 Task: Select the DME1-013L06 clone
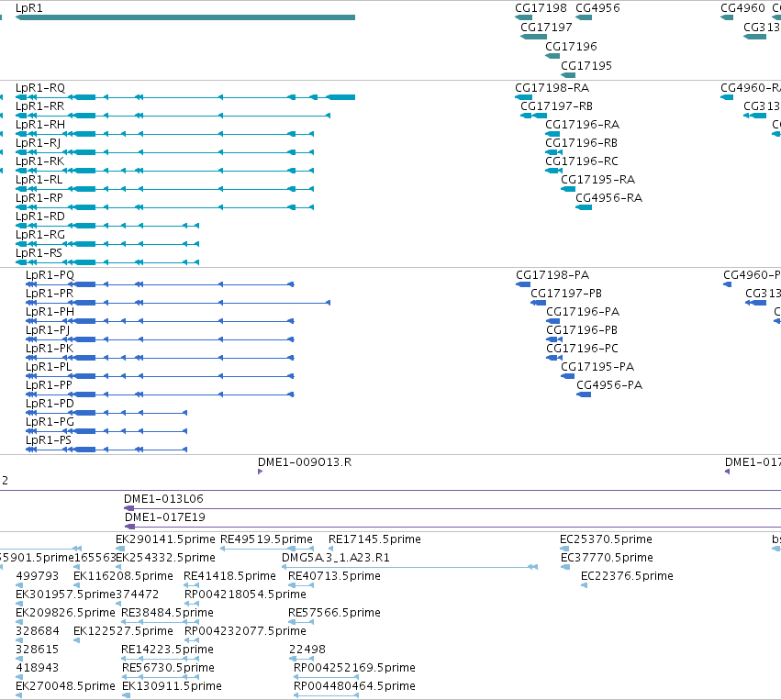point(452,508)
